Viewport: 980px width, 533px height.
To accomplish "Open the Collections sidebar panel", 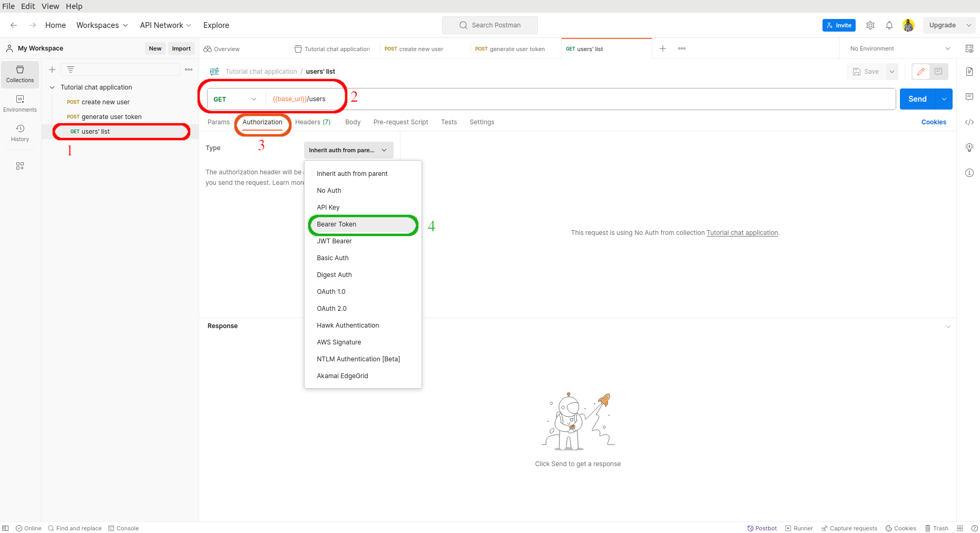I will [20, 74].
